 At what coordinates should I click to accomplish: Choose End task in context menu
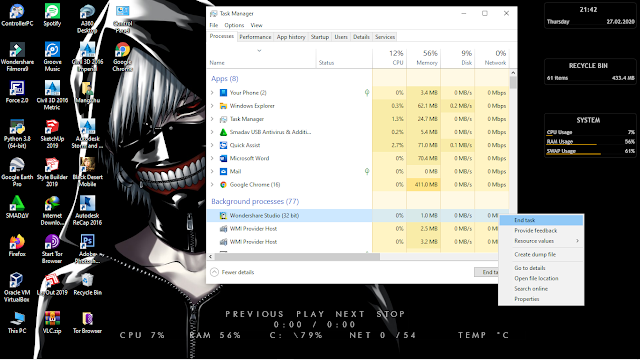541,220
